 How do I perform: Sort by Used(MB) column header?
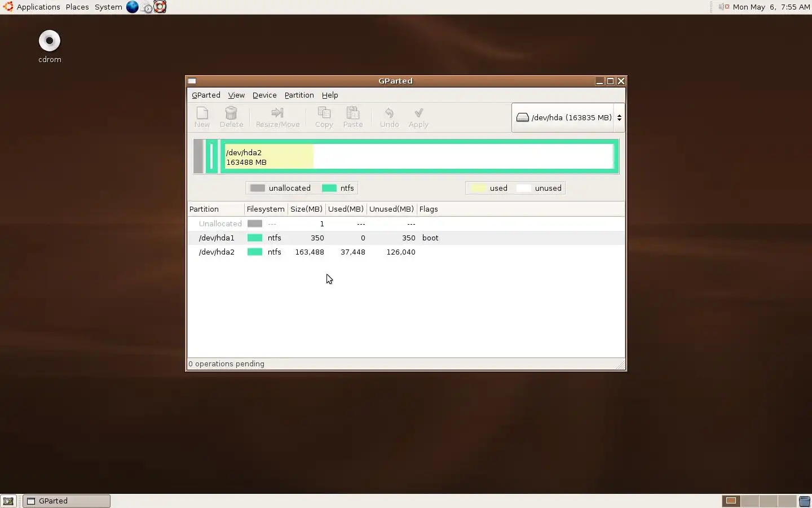[346, 209]
